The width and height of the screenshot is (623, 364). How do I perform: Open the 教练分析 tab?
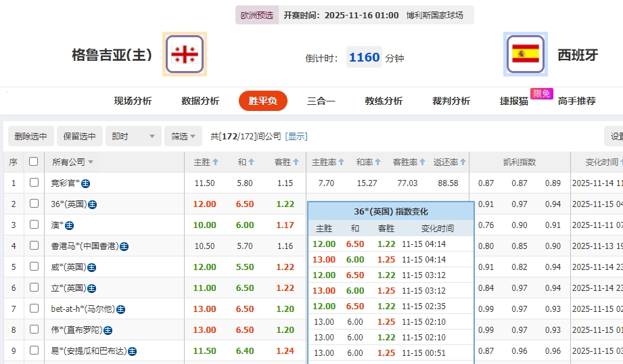(x=384, y=101)
